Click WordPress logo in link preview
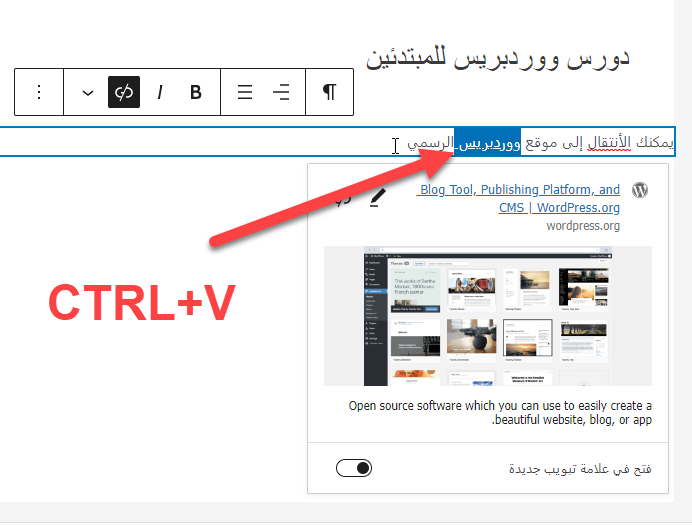This screenshot has height=528, width=692. pyautogui.click(x=639, y=190)
